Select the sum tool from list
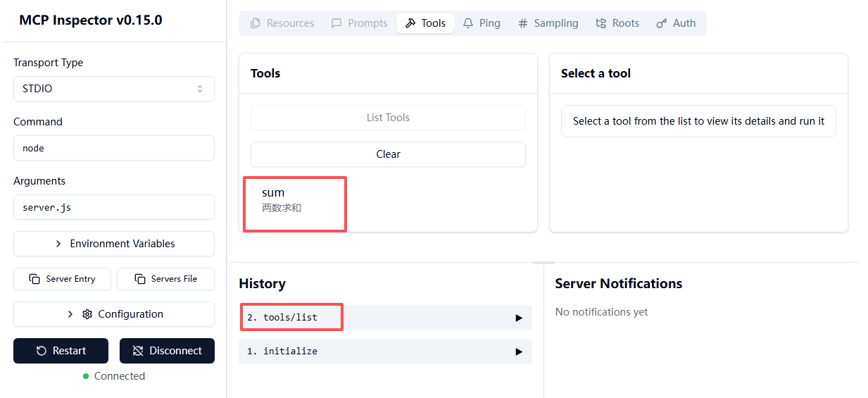Image resolution: width=868 pixels, height=398 pixels. [x=282, y=199]
